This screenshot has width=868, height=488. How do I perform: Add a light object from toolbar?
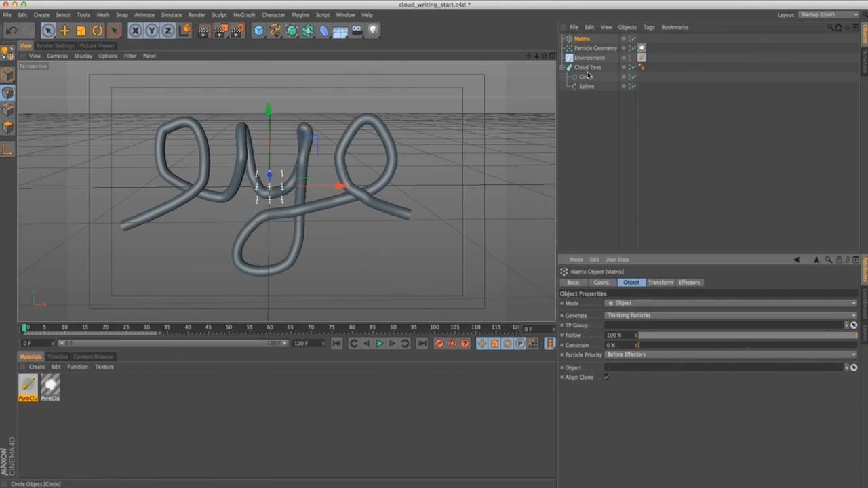pyautogui.click(x=373, y=30)
